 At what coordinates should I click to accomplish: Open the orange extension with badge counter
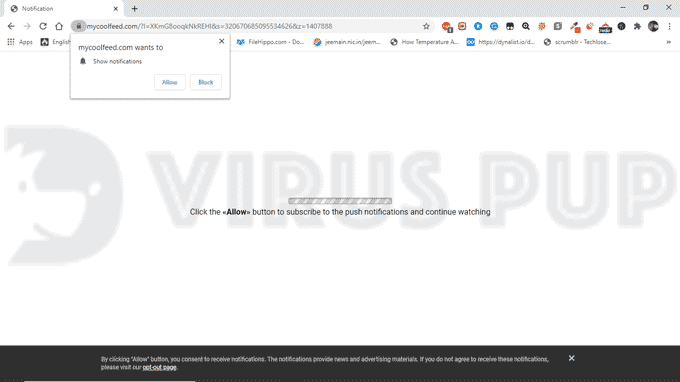[x=447, y=27]
